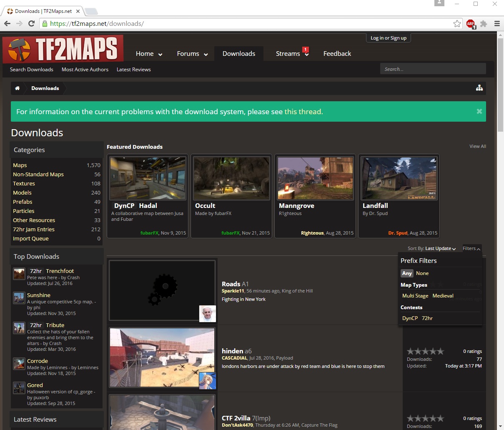Image resolution: width=504 pixels, height=430 pixels.
Task: Filter by Medieval map type
Action: (443, 296)
